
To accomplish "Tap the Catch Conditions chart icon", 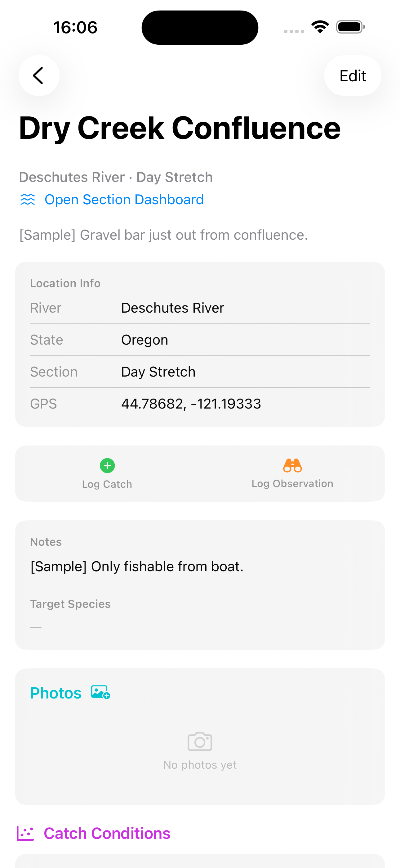I will click(25, 833).
